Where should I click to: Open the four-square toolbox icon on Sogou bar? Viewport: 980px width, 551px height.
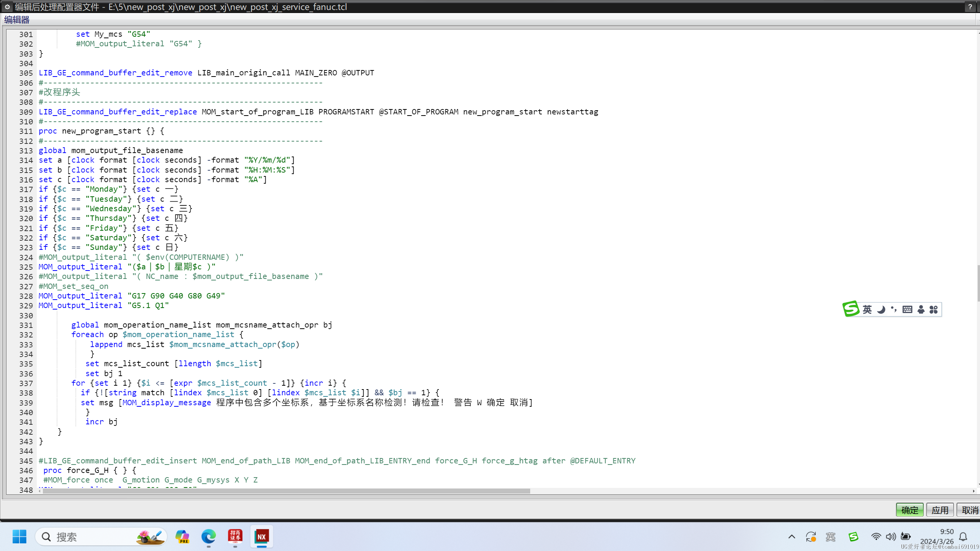click(x=934, y=309)
